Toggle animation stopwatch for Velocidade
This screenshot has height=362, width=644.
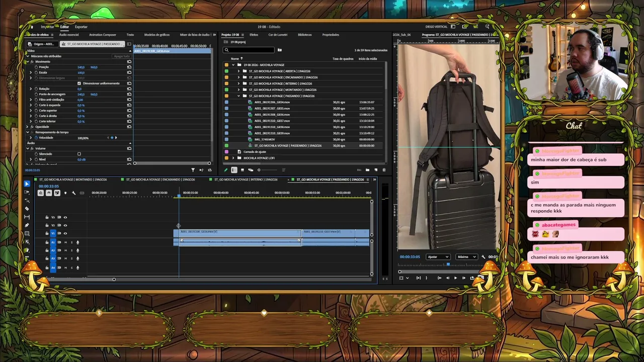36,138
